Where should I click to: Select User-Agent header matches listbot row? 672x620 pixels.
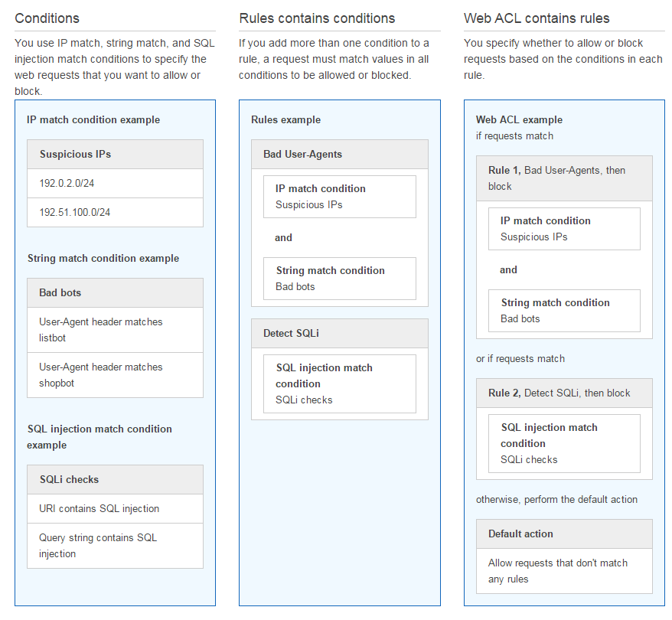[115, 330]
